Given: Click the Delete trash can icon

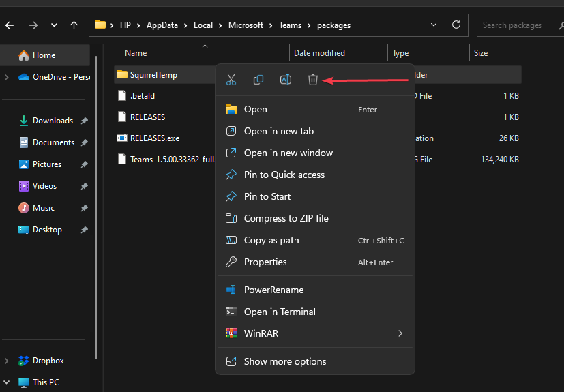Looking at the screenshot, I should click(312, 80).
